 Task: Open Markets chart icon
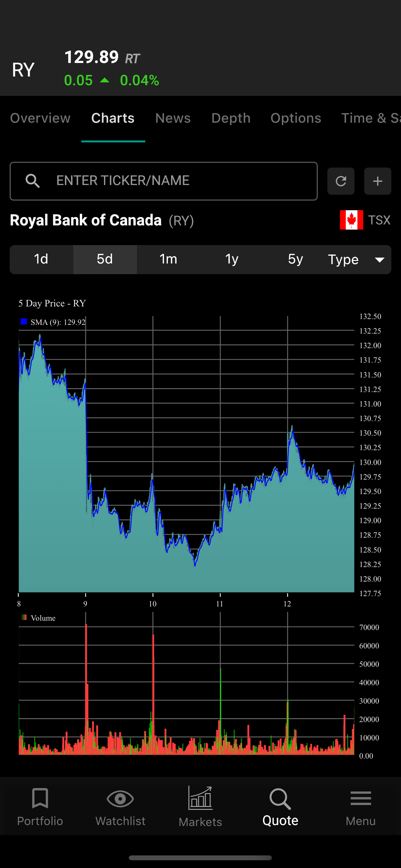200,798
